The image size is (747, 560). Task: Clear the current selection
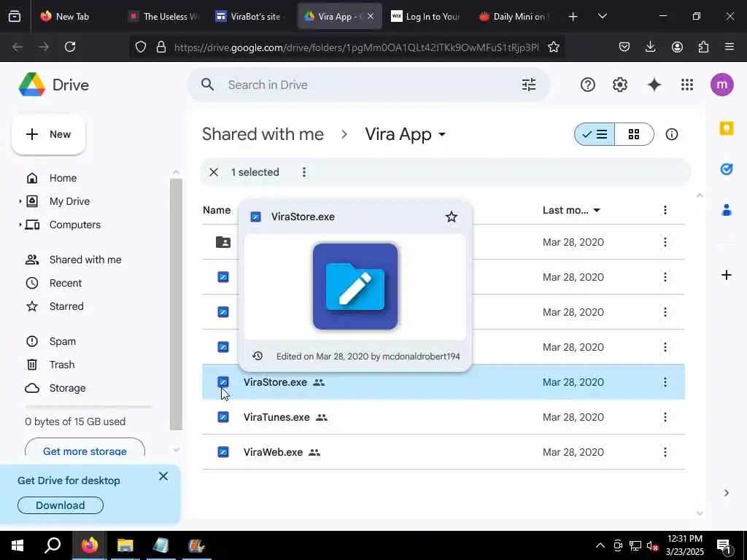tap(214, 172)
